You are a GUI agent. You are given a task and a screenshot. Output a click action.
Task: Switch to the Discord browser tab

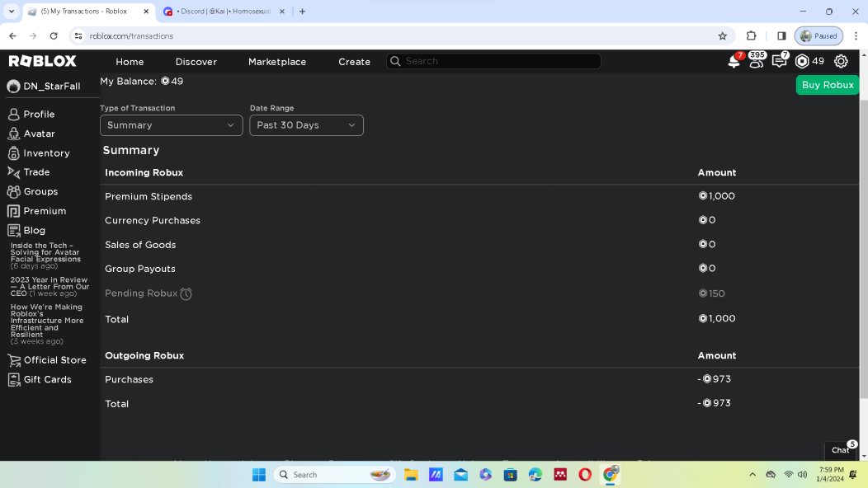tap(224, 11)
